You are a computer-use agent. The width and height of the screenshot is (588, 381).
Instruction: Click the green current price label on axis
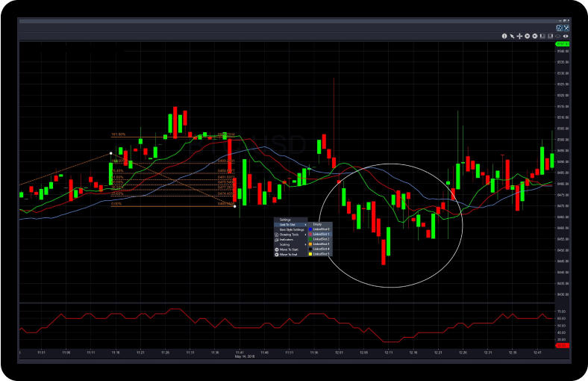563,44
